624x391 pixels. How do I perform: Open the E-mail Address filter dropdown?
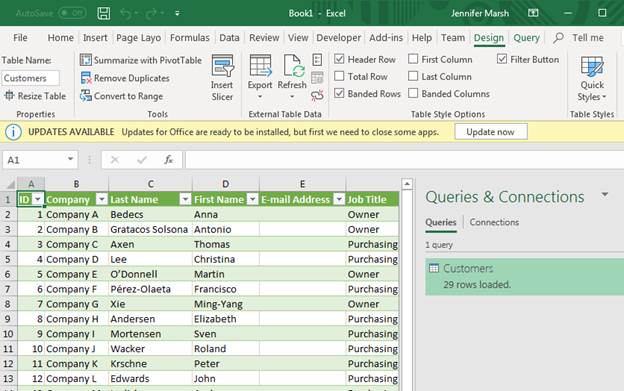(339, 199)
